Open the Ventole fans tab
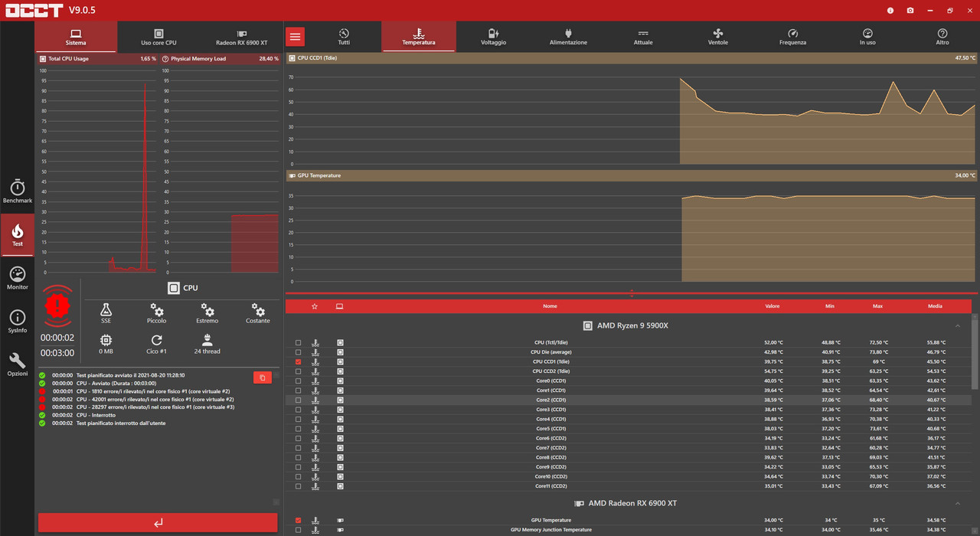Viewport: 980px width, 536px height. 717,37
